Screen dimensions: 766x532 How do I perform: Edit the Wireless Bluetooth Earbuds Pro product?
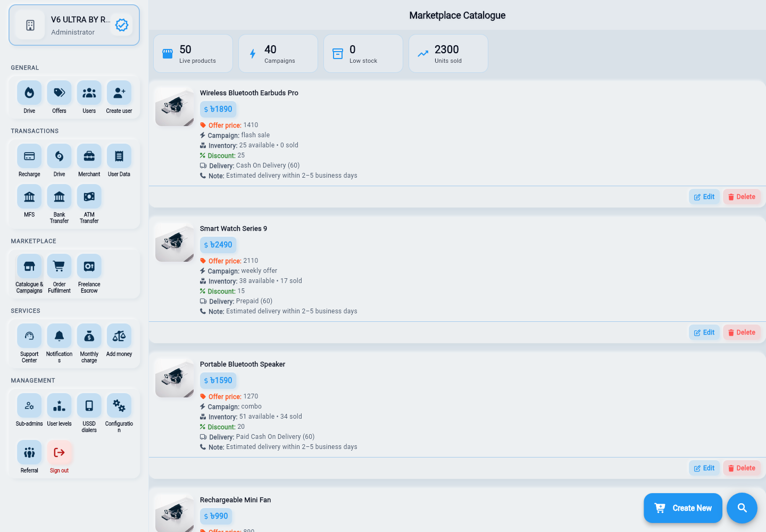[x=704, y=197]
